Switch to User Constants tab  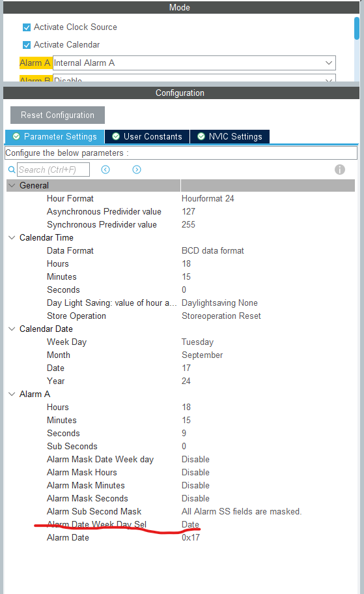point(147,136)
